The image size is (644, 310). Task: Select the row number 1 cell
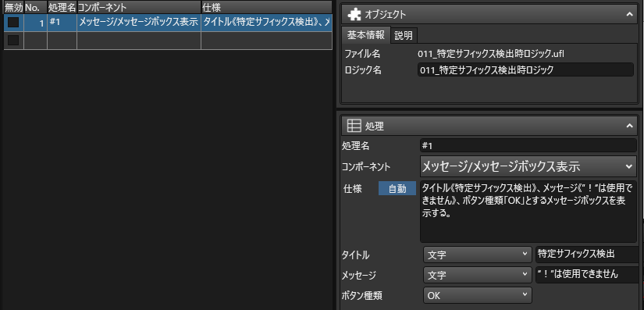35,23
